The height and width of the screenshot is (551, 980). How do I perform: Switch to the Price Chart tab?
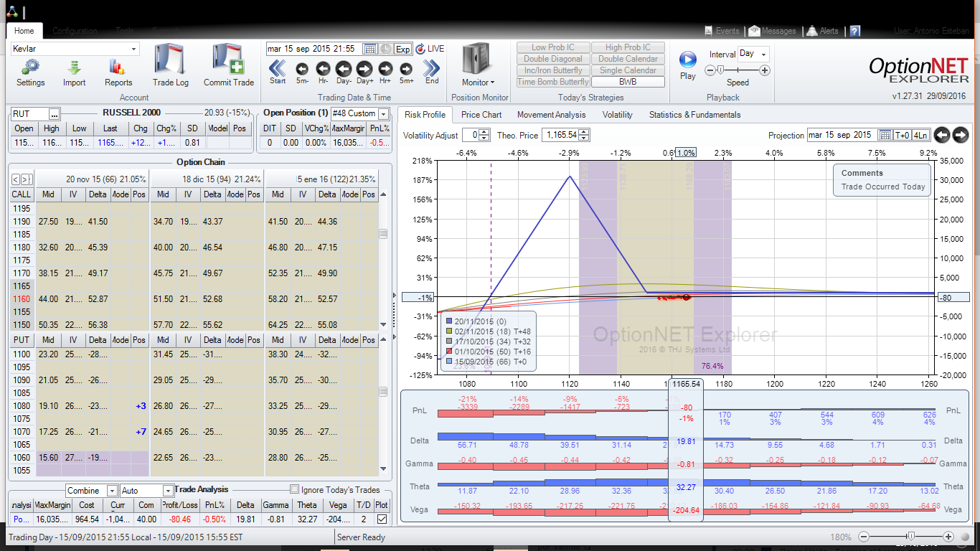point(481,115)
